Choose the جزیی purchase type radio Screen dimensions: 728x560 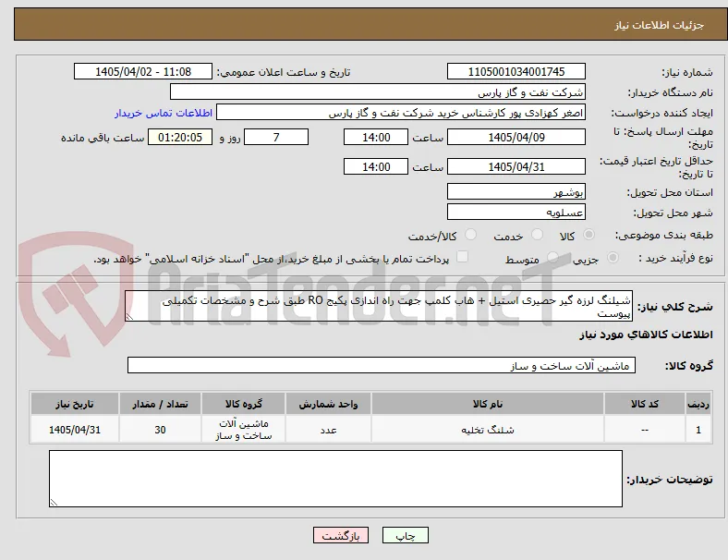click(613, 258)
